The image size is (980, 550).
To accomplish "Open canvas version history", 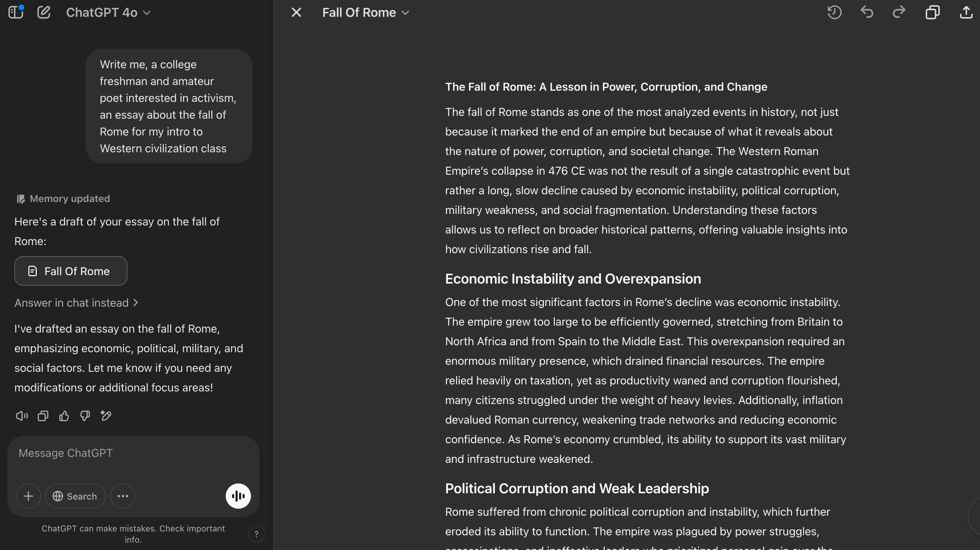I will tap(834, 13).
